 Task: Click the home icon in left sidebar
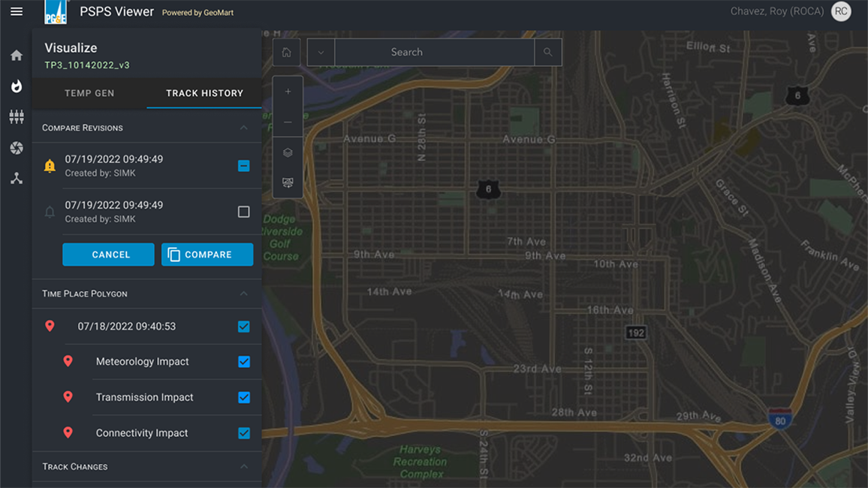point(17,56)
